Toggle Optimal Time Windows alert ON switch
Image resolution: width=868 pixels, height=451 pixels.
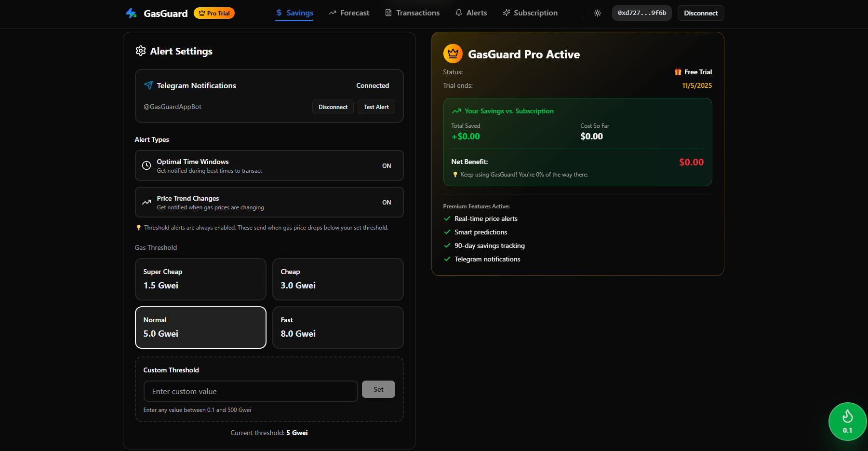coord(387,165)
